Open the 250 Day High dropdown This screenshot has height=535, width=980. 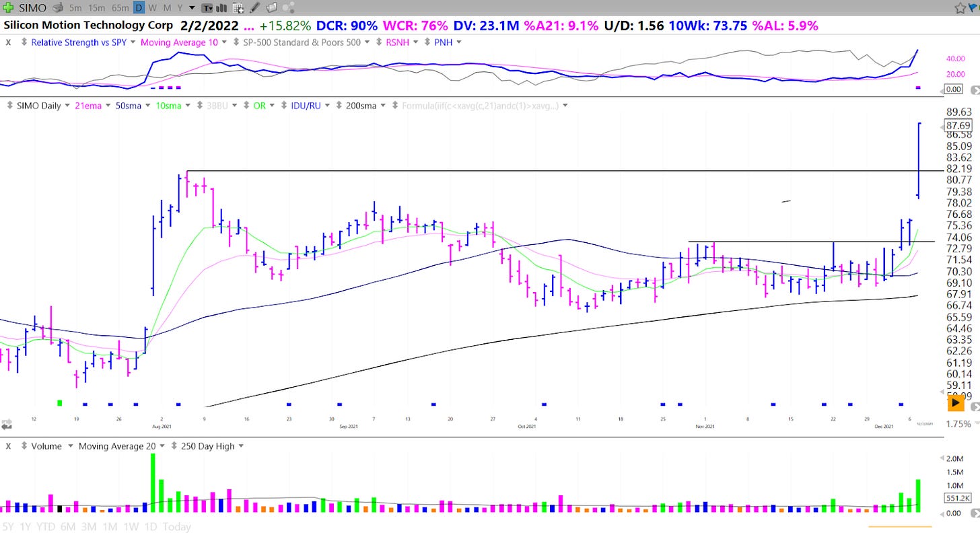click(x=241, y=446)
